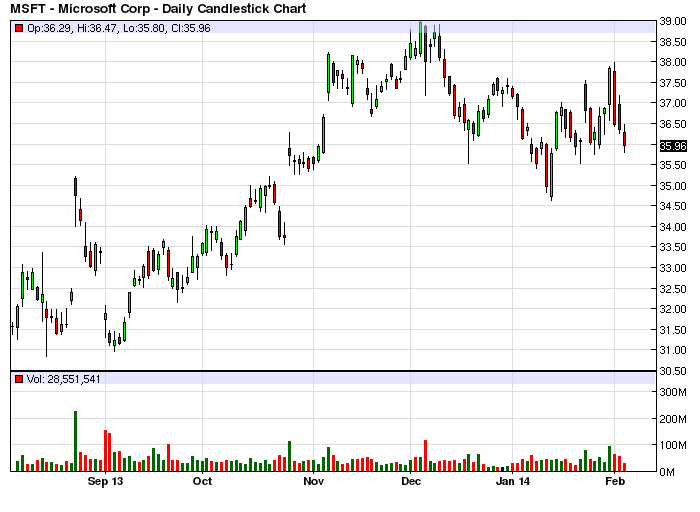Click the 'Vol: 28,551,541' volume readout
Screen dimensions: 700x512
pos(63,379)
